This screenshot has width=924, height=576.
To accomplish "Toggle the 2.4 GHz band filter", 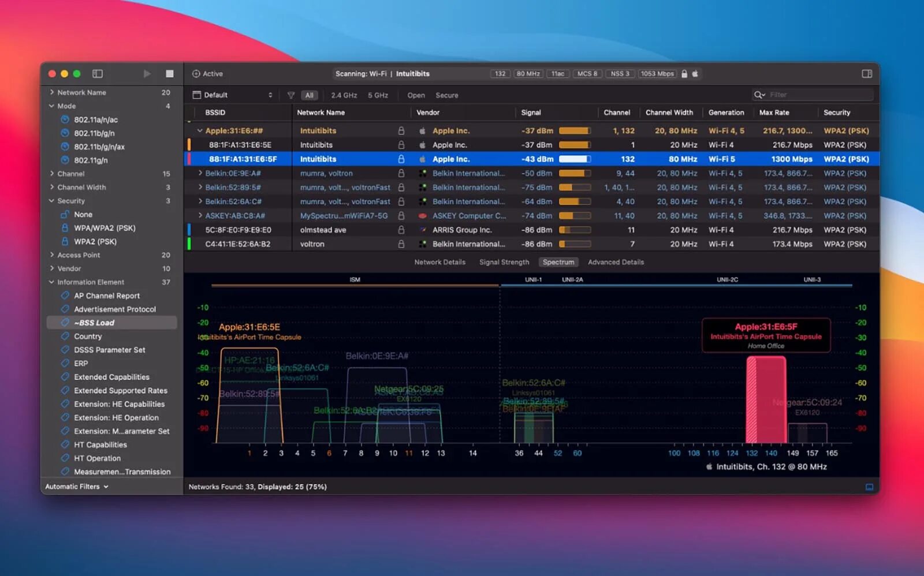I will click(344, 95).
